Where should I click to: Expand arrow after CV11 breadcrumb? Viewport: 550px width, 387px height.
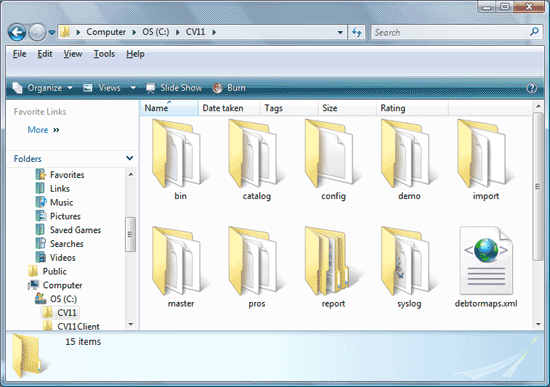coord(214,32)
